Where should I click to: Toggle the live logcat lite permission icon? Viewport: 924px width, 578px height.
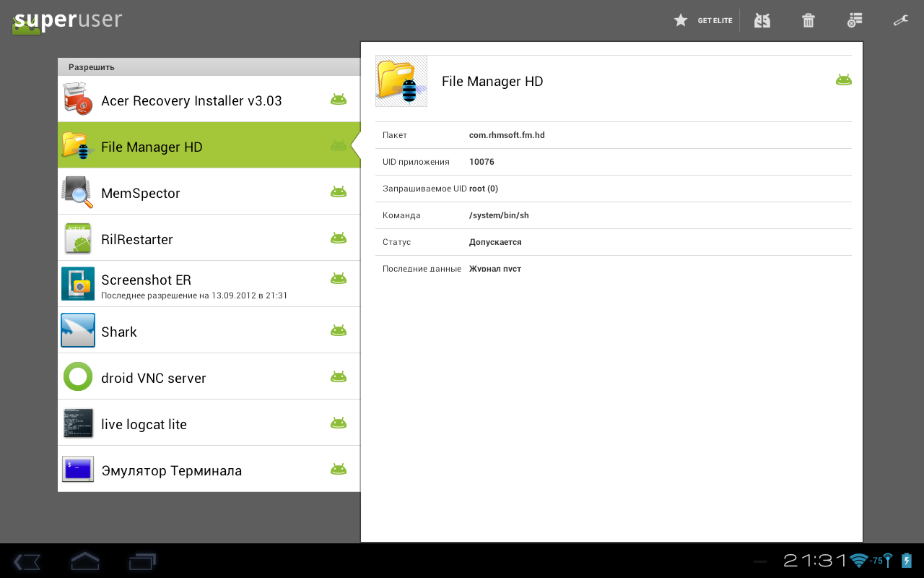[339, 423]
